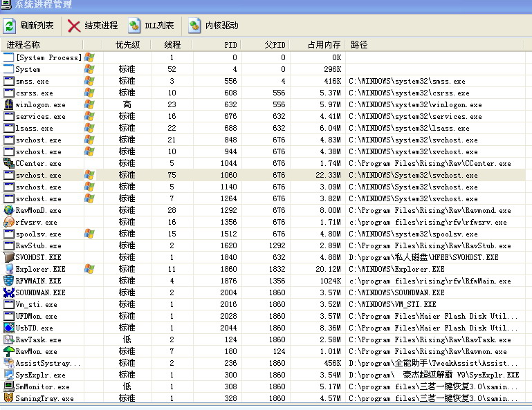
Task: Select the services.exe process name
Action: [40, 117]
